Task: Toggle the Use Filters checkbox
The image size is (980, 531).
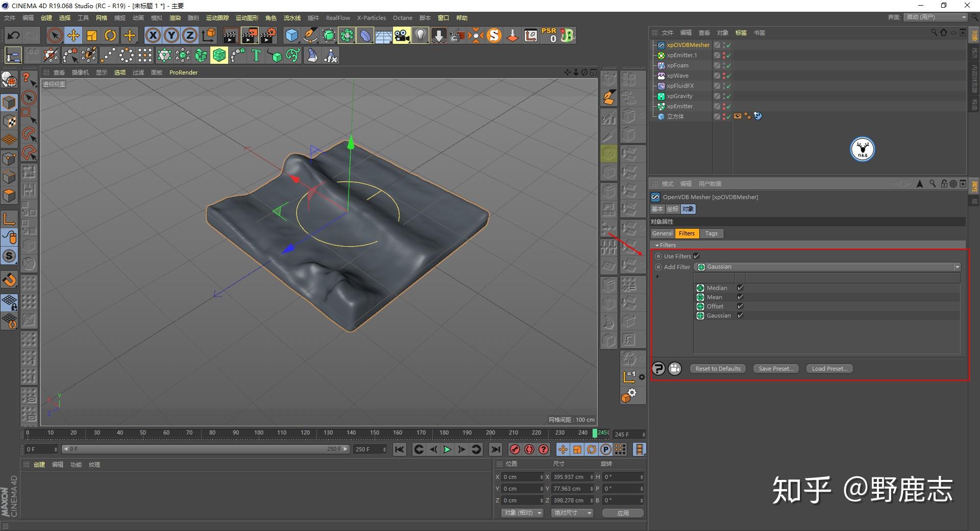Action: click(x=696, y=256)
